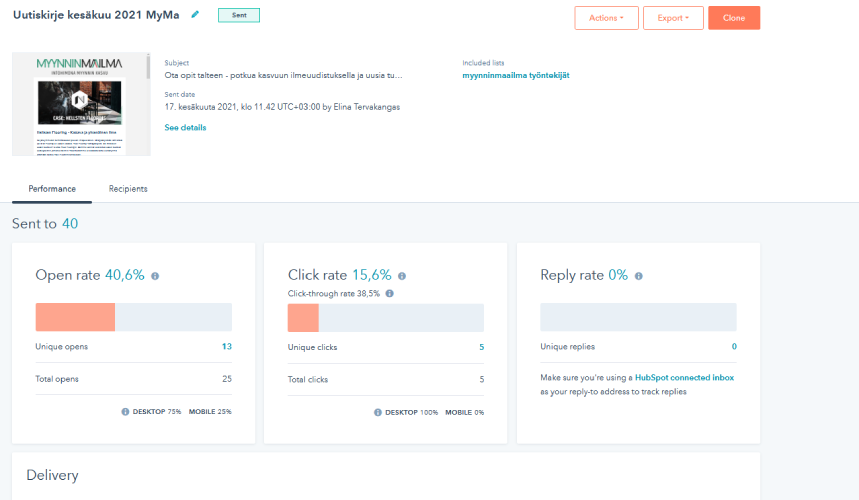Edit email name with the pencil icon
Screen dimensions: 859x500
(195, 15)
